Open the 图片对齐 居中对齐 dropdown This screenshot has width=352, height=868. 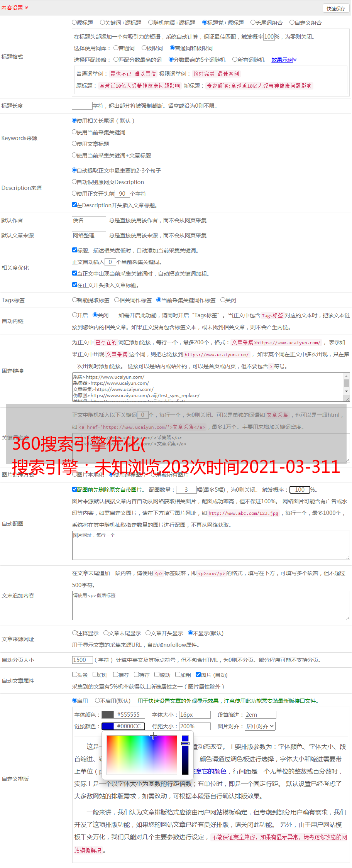[x=261, y=726]
